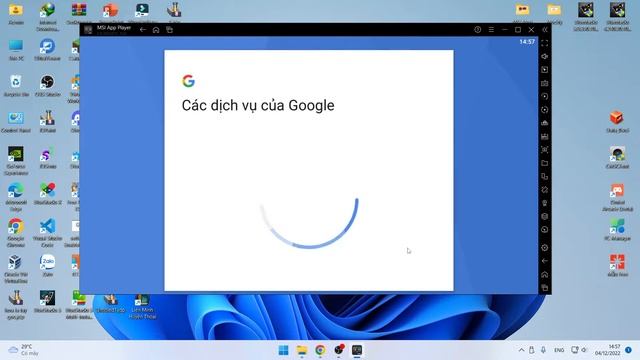
Task: Open the notification badge in the taskbar corner
Action: tap(629, 350)
